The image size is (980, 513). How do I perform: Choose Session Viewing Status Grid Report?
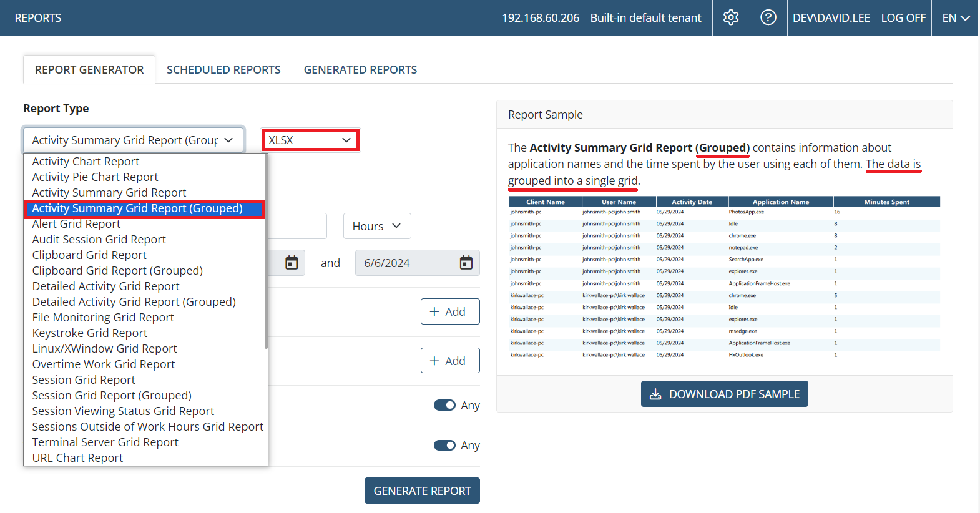pyautogui.click(x=123, y=411)
